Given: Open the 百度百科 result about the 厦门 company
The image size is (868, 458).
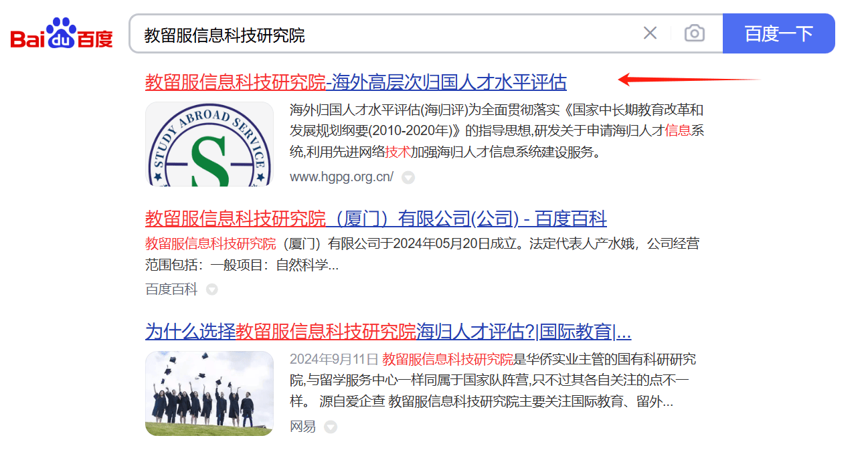Looking at the screenshot, I should [x=374, y=217].
